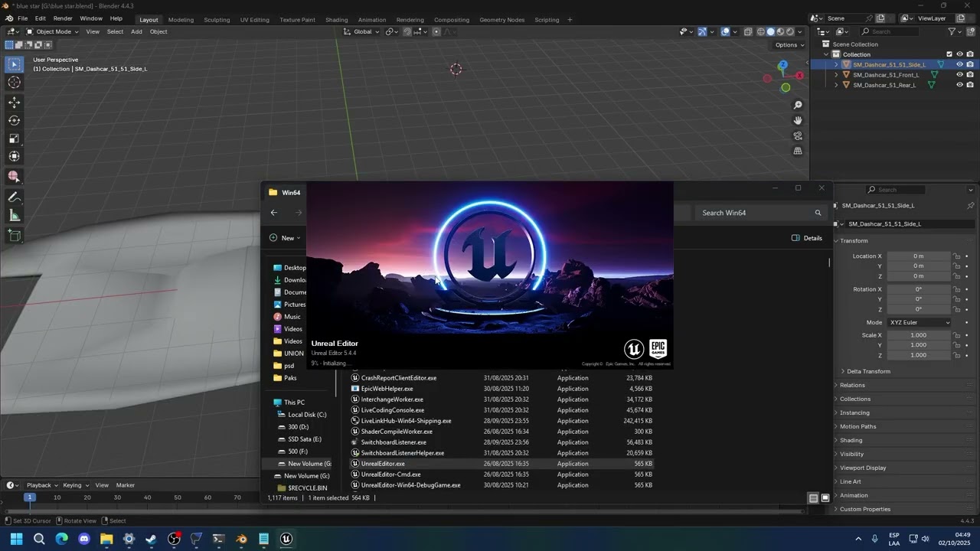Toggle Location X lock icon

point(956,256)
